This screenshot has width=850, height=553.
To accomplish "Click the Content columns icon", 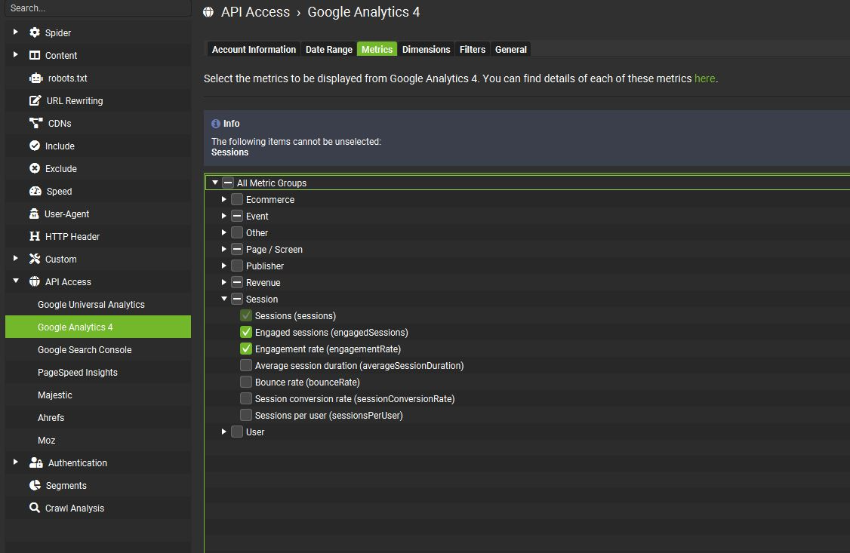I will tap(35, 55).
